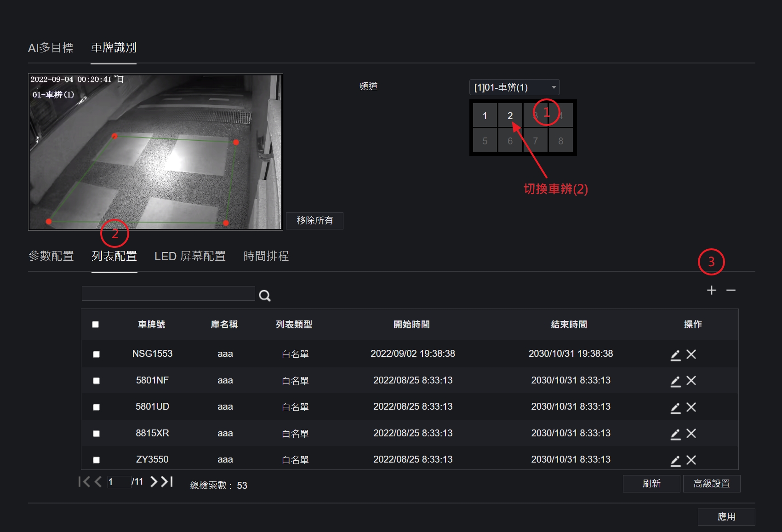Open the LED 屏幕配置 tab

click(x=190, y=256)
